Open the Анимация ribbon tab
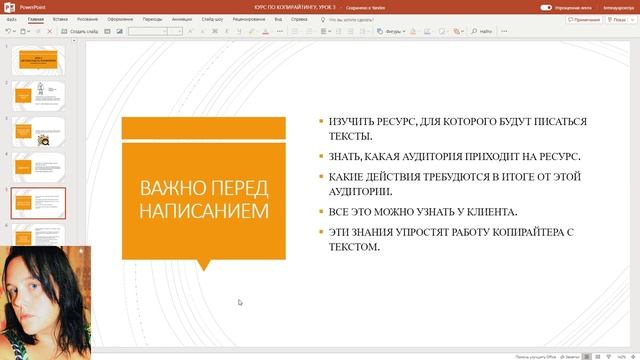 (182, 19)
